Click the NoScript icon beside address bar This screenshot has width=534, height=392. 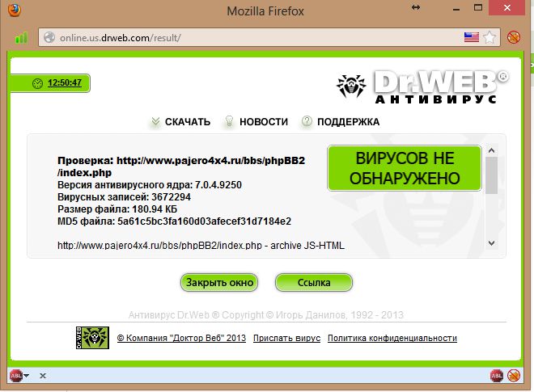pos(514,37)
